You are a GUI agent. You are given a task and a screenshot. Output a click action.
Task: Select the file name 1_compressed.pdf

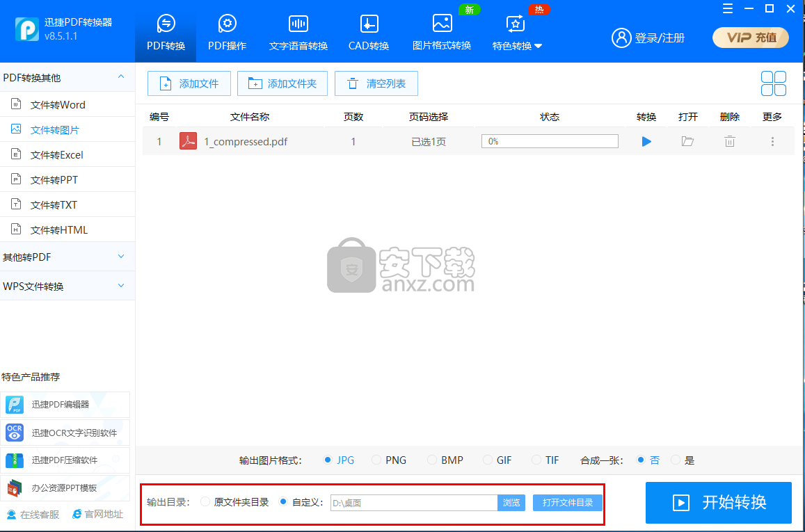click(x=246, y=142)
